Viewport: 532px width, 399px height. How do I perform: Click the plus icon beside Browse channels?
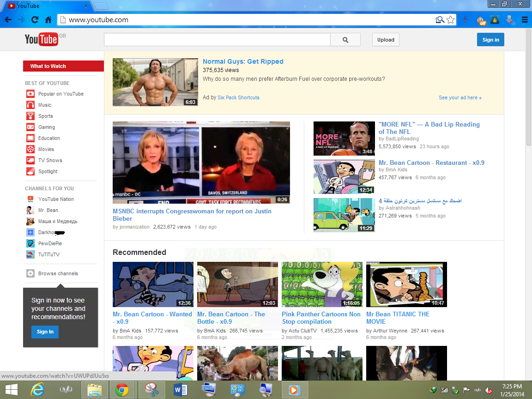point(30,273)
